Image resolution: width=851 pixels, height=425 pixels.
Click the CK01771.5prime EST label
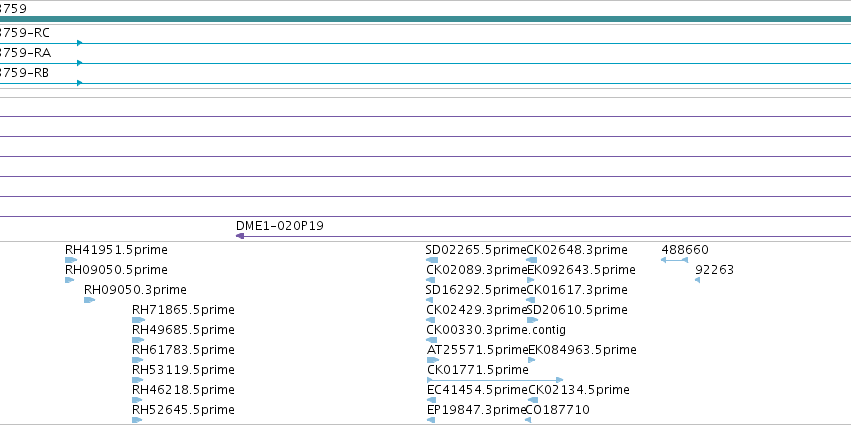point(478,370)
